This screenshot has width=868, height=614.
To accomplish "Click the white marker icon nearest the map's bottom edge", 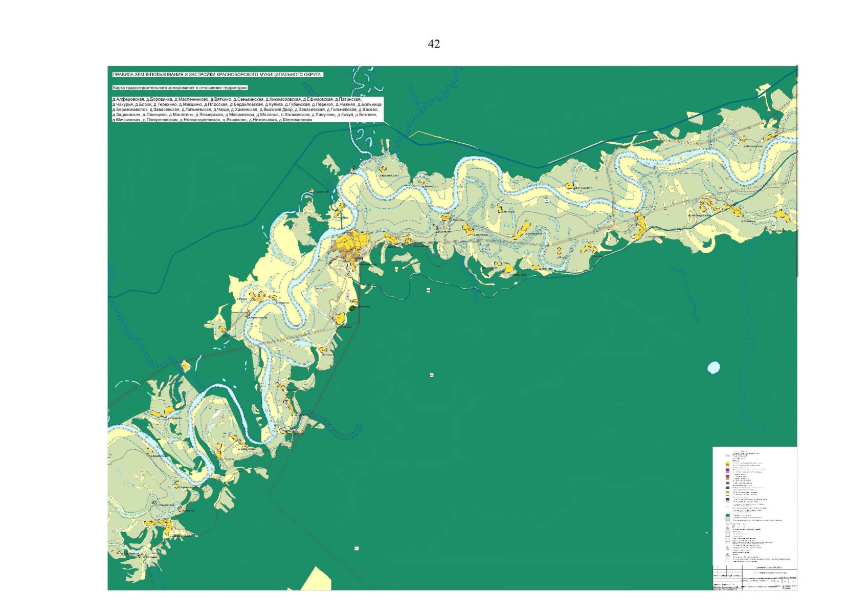I will [x=357, y=549].
